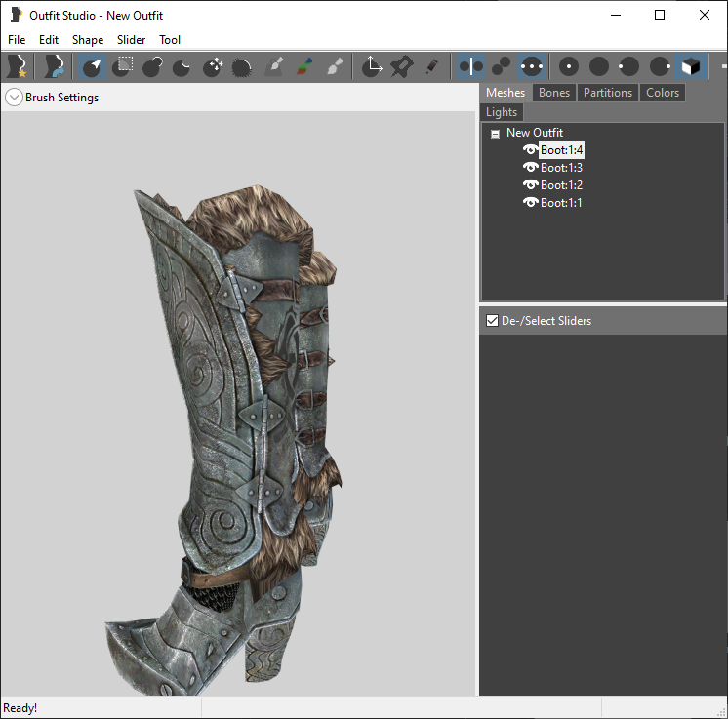Activate the Select arrow tool
Screen dimensions: 728x719
coord(92,66)
